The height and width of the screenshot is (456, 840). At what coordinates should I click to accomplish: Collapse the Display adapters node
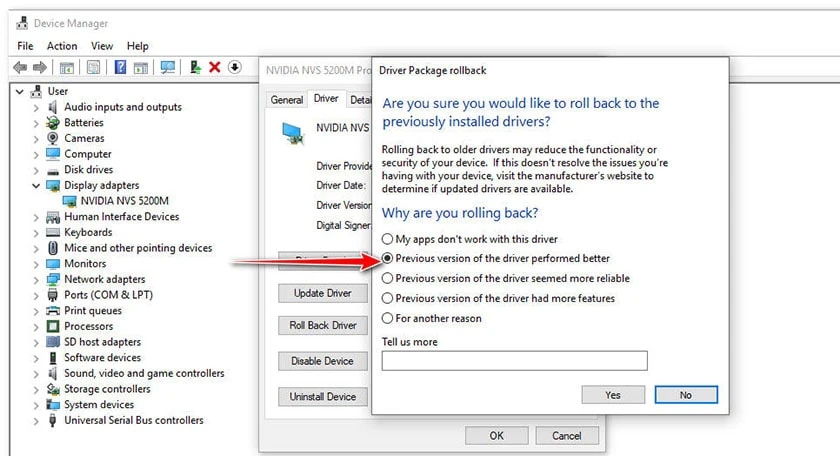[x=36, y=185]
